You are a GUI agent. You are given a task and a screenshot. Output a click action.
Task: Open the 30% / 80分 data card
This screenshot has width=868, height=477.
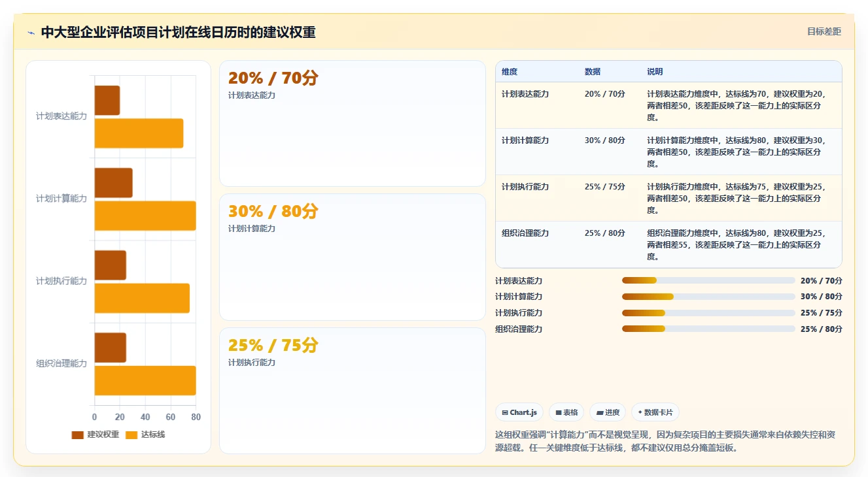click(x=353, y=257)
